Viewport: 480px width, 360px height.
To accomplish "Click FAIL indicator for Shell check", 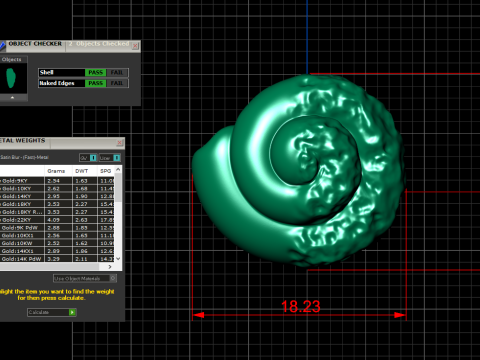I will (x=117, y=73).
